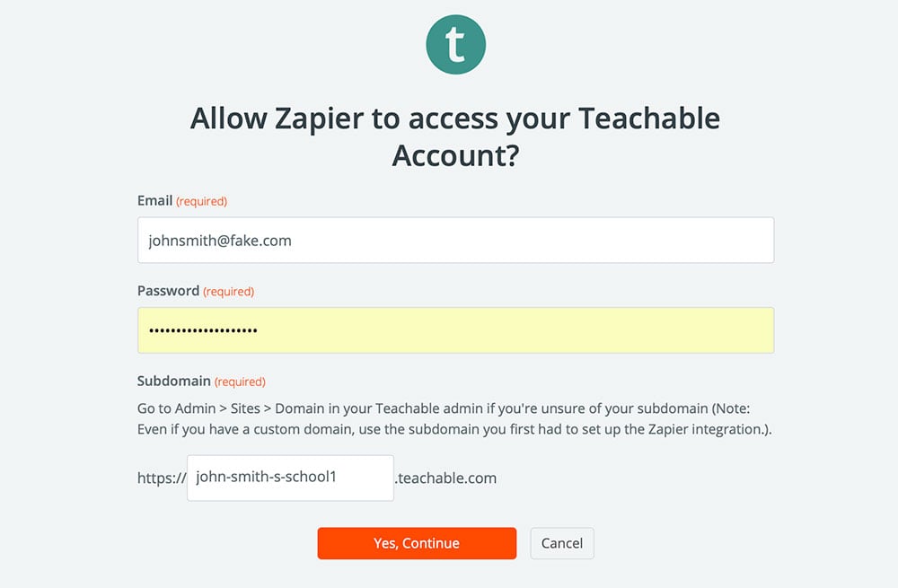This screenshot has width=898, height=588.
Task: Click the required tag beside Subdomain
Action: pyautogui.click(x=240, y=382)
